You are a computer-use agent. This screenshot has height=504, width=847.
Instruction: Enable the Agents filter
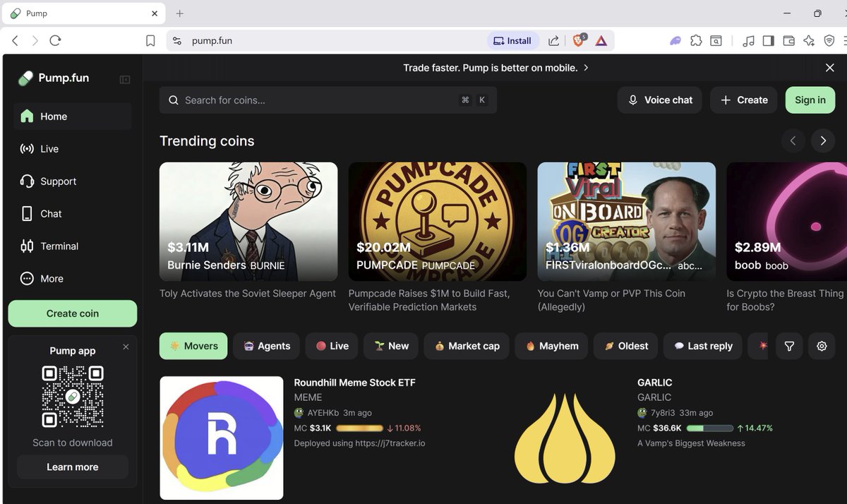coord(266,346)
